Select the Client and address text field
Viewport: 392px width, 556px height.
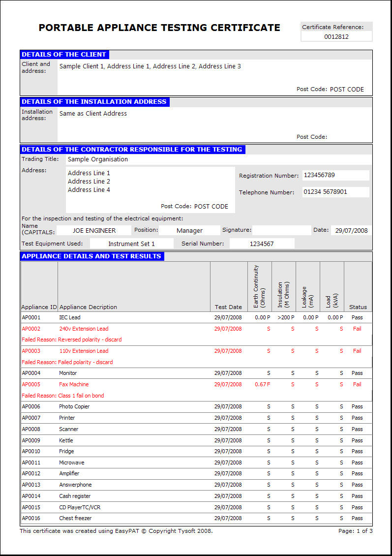(214, 77)
